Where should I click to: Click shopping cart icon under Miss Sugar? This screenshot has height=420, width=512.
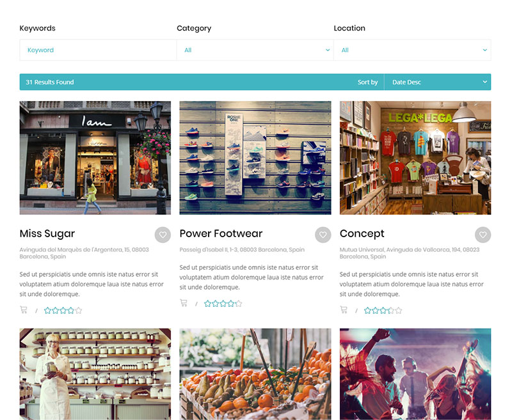pos(24,310)
